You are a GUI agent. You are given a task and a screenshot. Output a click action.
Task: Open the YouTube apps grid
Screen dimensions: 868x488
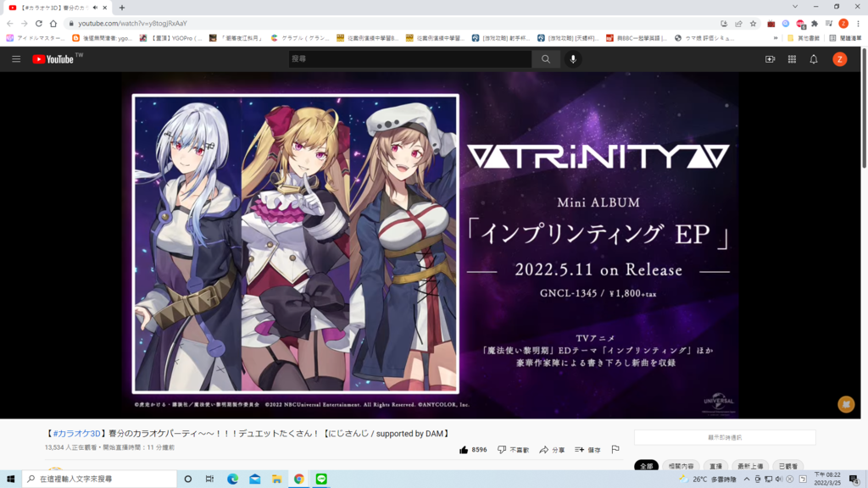pyautogui.click(x=793, y=59)
